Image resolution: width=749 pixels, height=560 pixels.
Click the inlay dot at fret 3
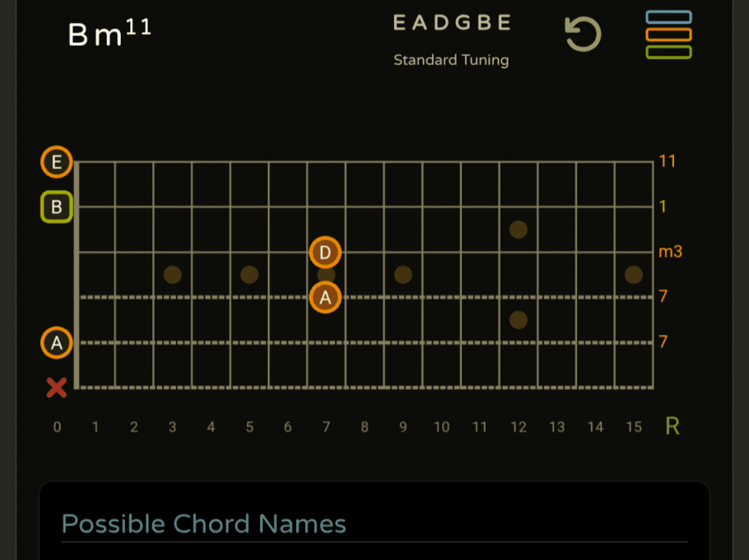(x=173, y=275)
